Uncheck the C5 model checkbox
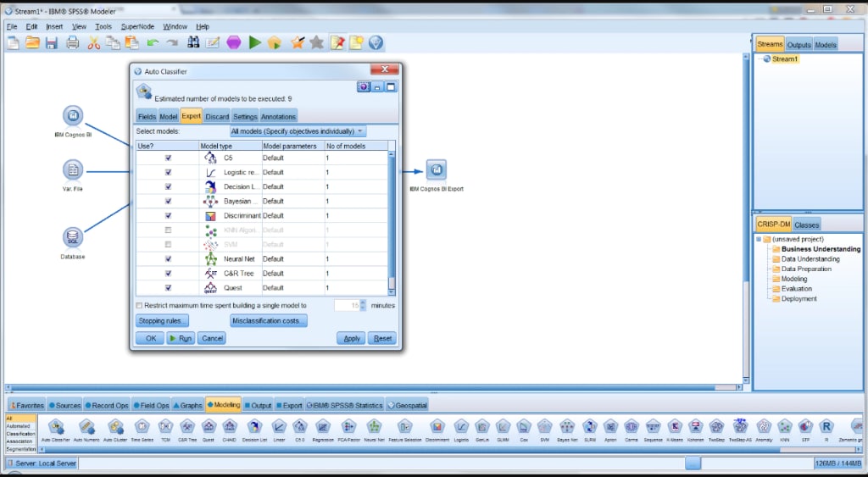The image size is (868, 477). tap(169, 158)
